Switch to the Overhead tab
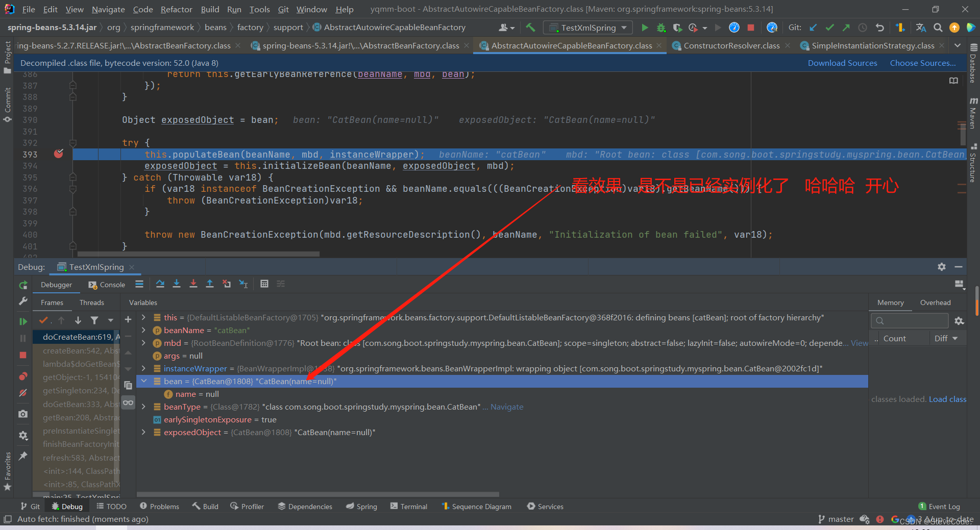The height and width of the screenshot is (530, 980). tap(935, 302)
